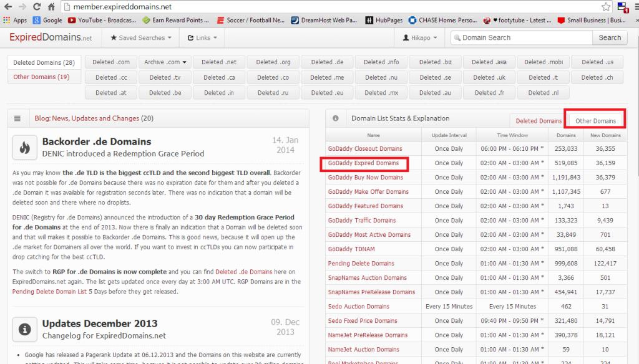
Task: Open SnapNames PreRelease Domains link
Action: tap(372, 292)
